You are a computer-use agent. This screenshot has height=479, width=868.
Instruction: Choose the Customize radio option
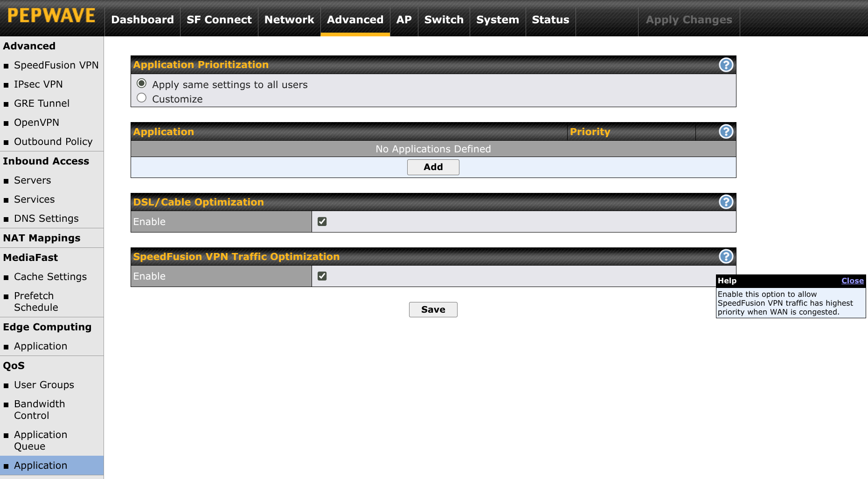(142, 98)
